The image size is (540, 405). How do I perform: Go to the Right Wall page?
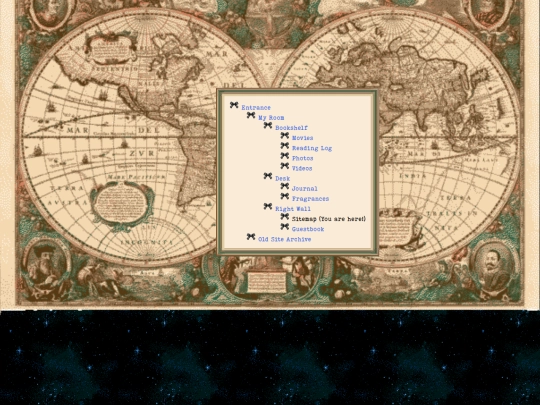coord(293,209)
